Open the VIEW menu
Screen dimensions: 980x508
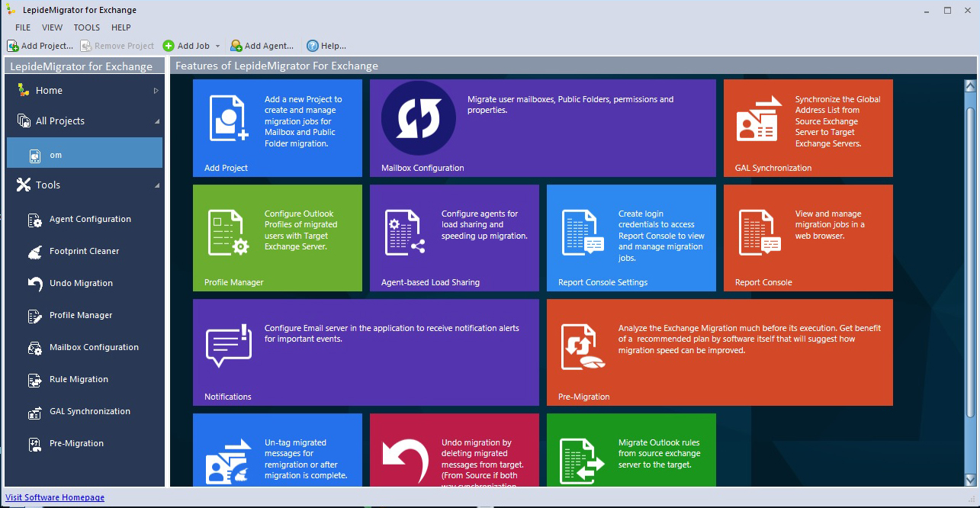pyautogui.click(x=53, y=27)
